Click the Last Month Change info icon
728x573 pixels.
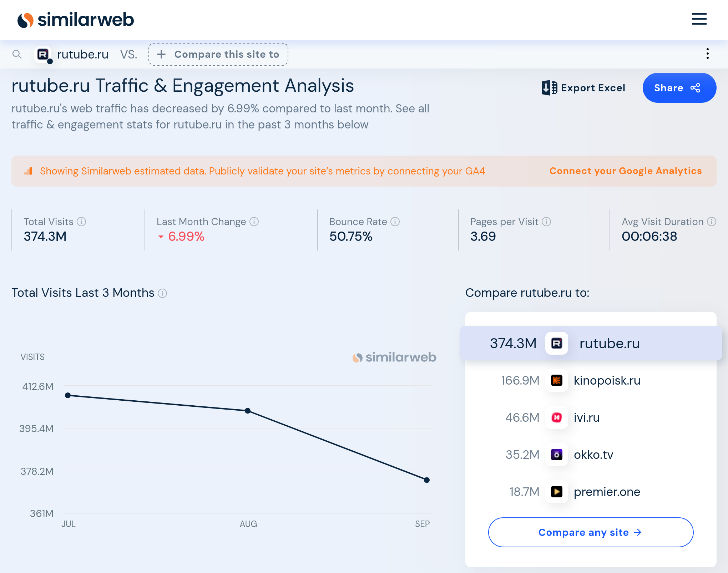254,222
